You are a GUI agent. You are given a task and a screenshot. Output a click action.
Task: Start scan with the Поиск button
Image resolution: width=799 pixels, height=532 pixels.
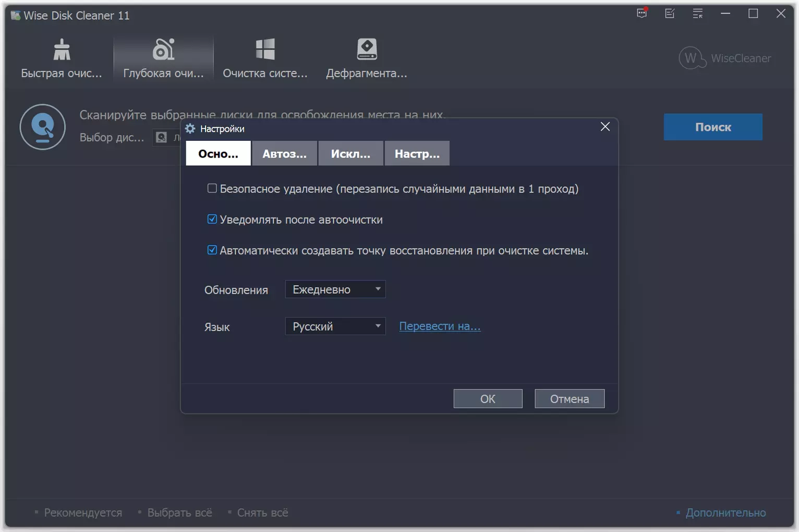pos(713,127)
